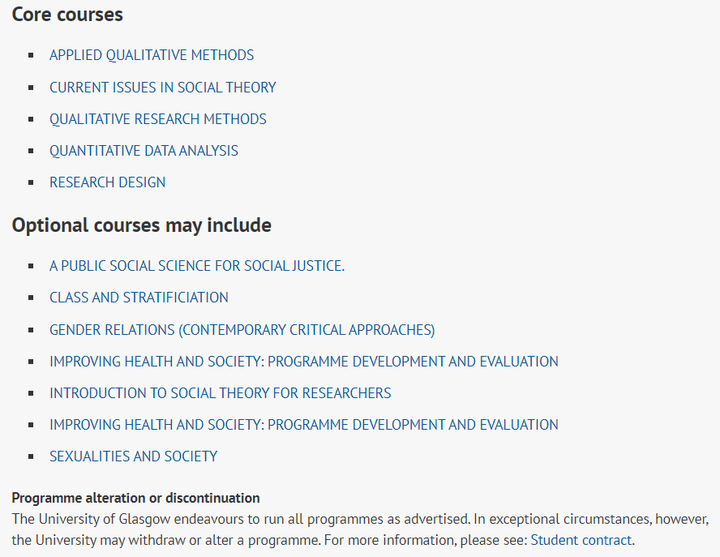Open Improving Health link listed below Gender Relations
This screenshot has width=720, height=557.
coord(304,361)
